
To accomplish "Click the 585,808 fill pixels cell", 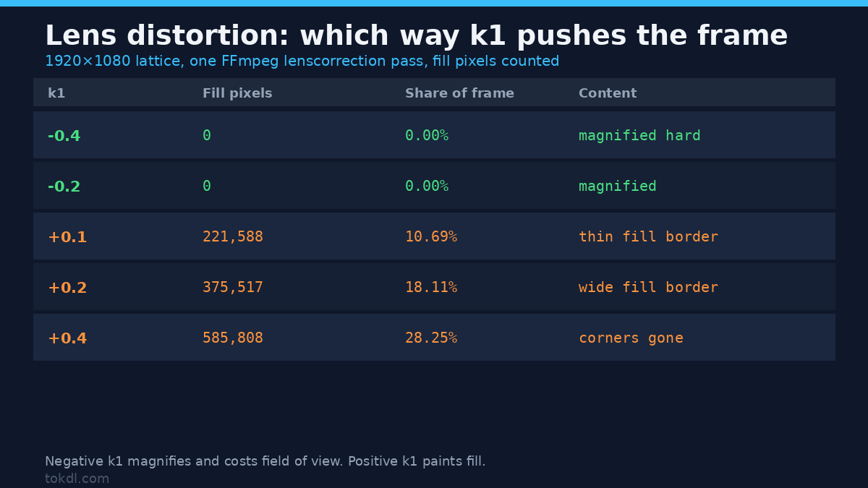I will 233,338.
